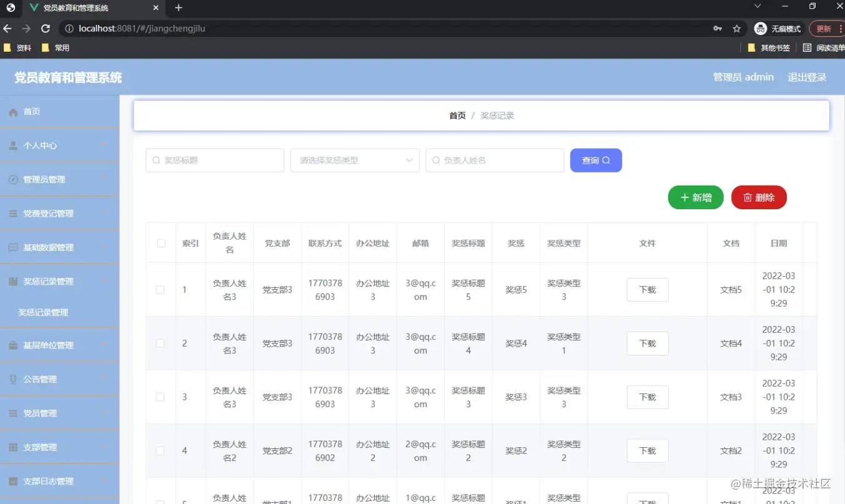Click the 奖惩标题 column header
This screenshot has height=504, width=845.
[469, 244]
